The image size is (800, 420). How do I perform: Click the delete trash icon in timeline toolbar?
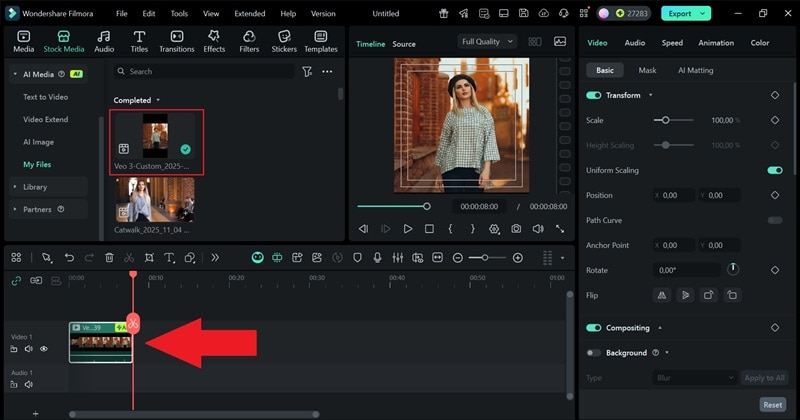point(109,258)
